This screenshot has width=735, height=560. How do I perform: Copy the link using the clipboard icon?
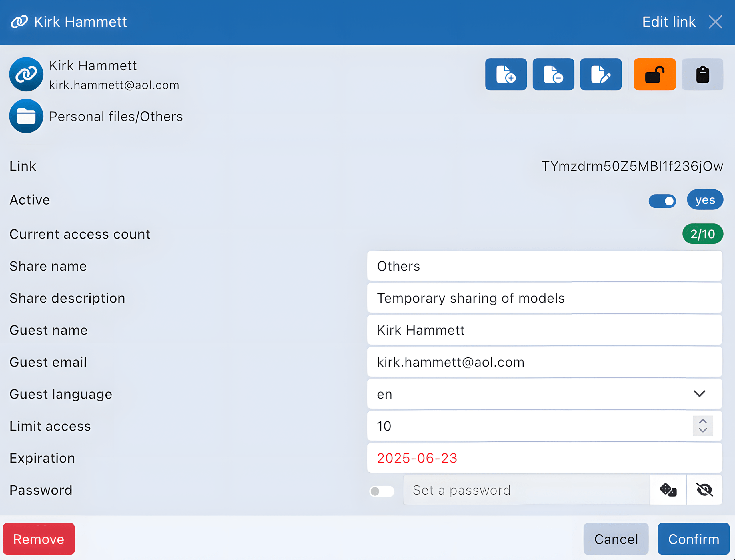coord(703,74)
